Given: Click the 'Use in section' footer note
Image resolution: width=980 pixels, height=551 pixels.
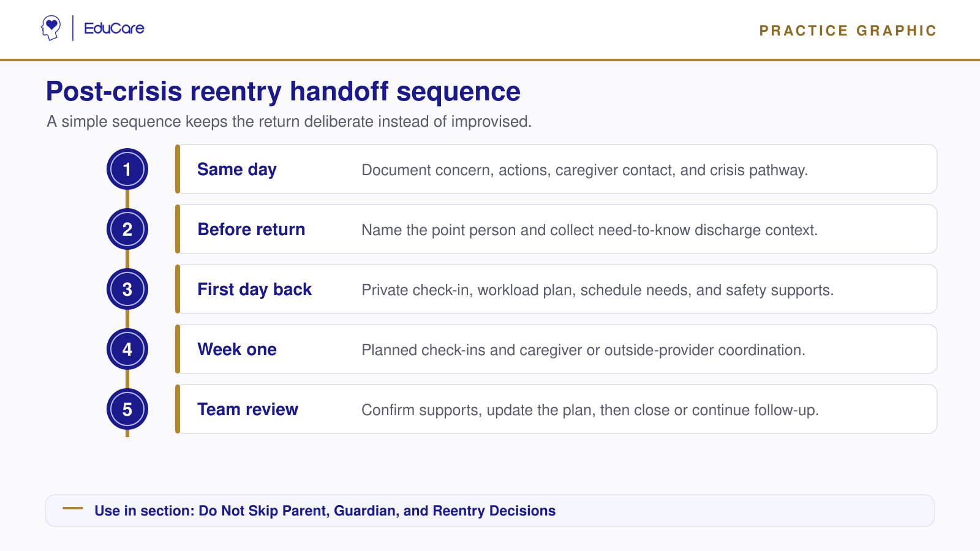Looking at the screenshot, I should (325, 511).
